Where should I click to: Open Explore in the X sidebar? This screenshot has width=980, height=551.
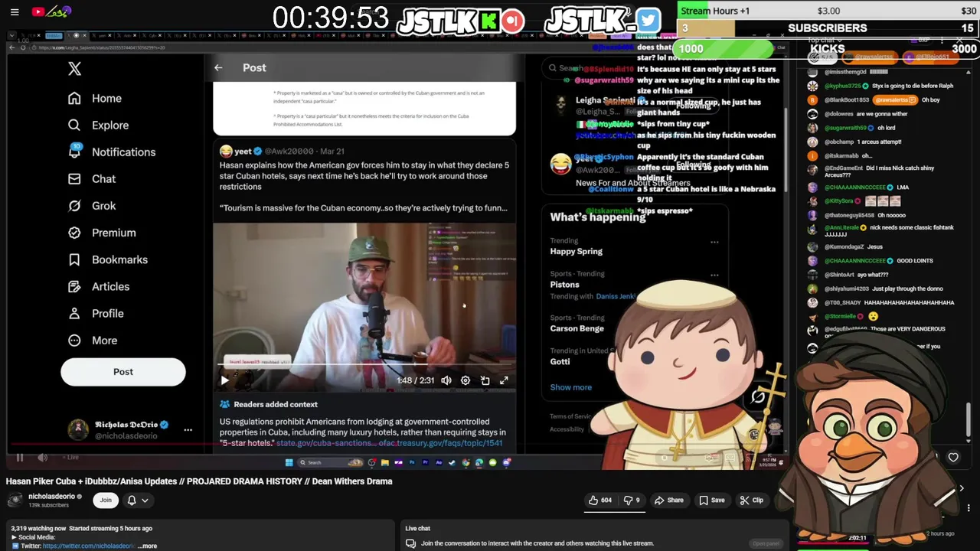(98, 126)
